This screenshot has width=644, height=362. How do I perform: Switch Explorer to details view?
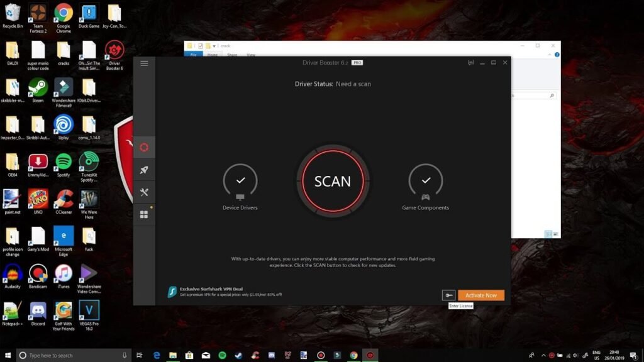(x=548, y=234)
